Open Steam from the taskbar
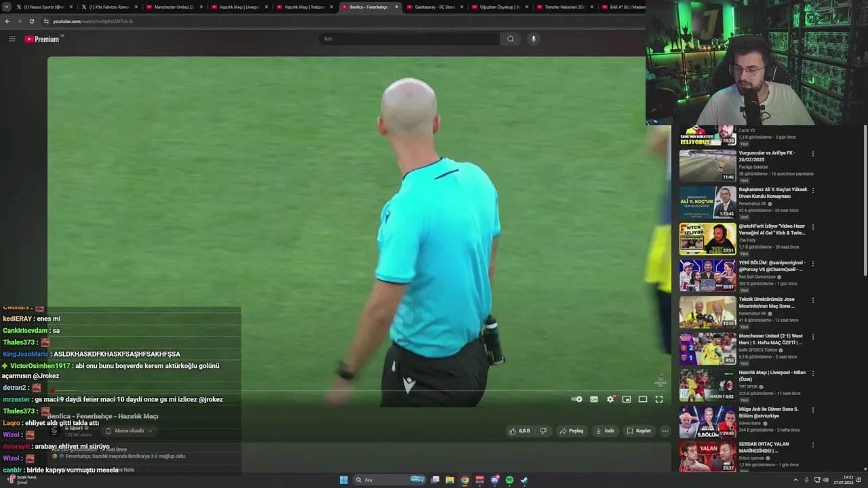This screenshot has width=868, height=488. coord(524,480)
